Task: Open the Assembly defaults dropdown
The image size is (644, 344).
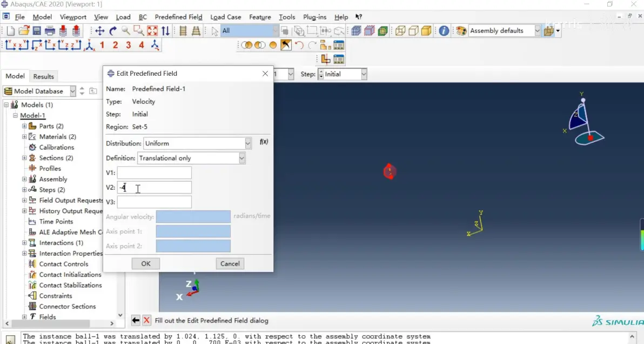Action: point(504,31)
